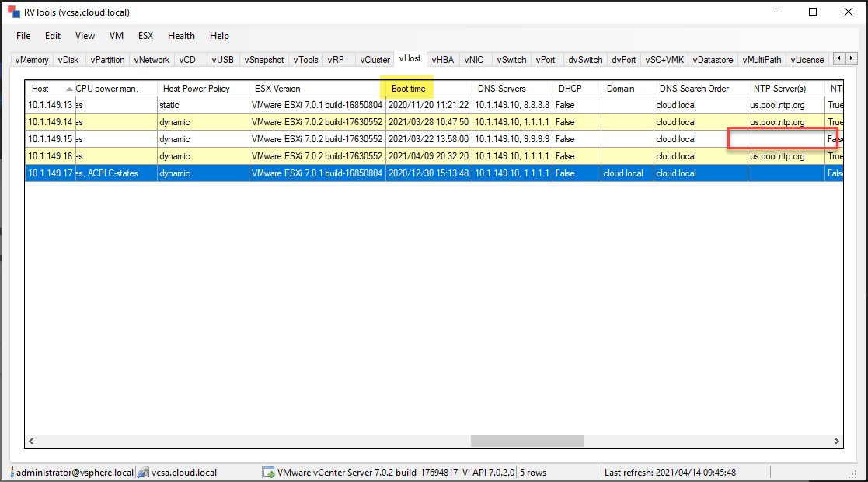Click 'Last refresh' timestamp in status bar

click(x=670, y=473)
